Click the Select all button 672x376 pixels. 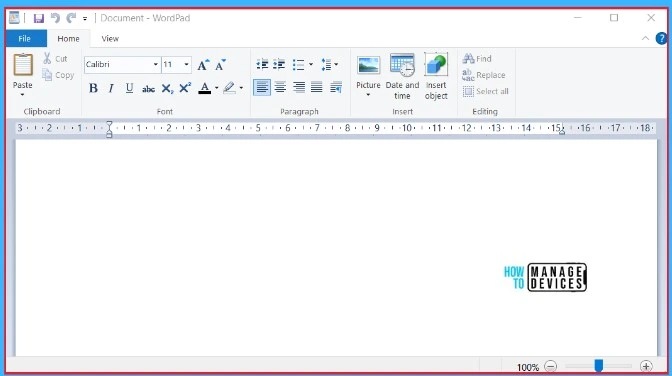(x=486, y=91)
